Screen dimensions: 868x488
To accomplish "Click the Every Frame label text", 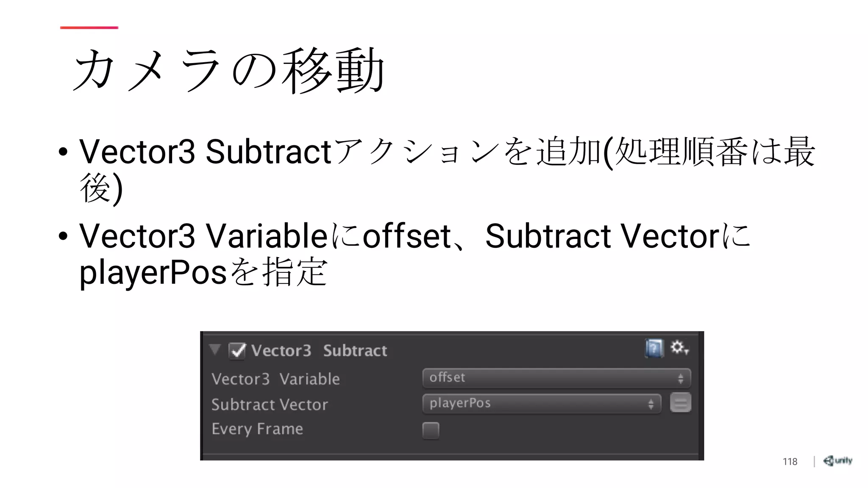I will (x=257, y=429).
